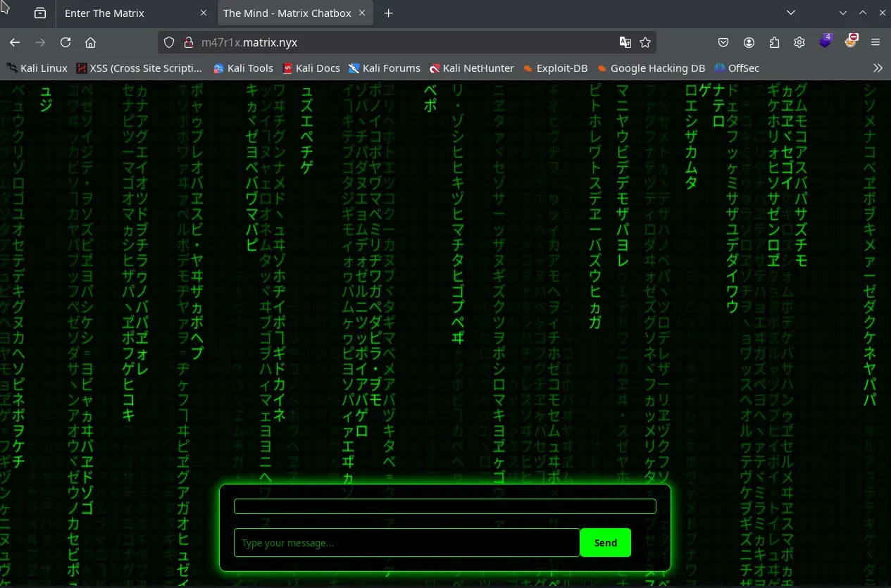
Task: Open the Google Hacking DB bookmark
Action: point(651,68)
